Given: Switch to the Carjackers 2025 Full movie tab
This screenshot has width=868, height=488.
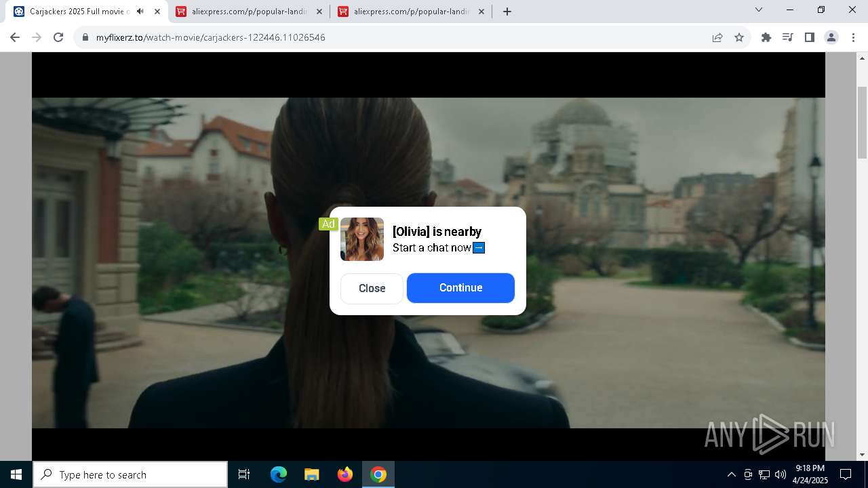Looking at the screenshot, I should [87, 12].
